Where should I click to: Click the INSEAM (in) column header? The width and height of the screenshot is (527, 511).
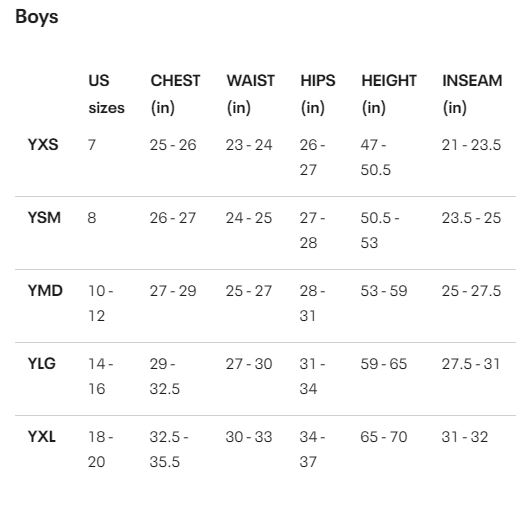pos(472,94)
